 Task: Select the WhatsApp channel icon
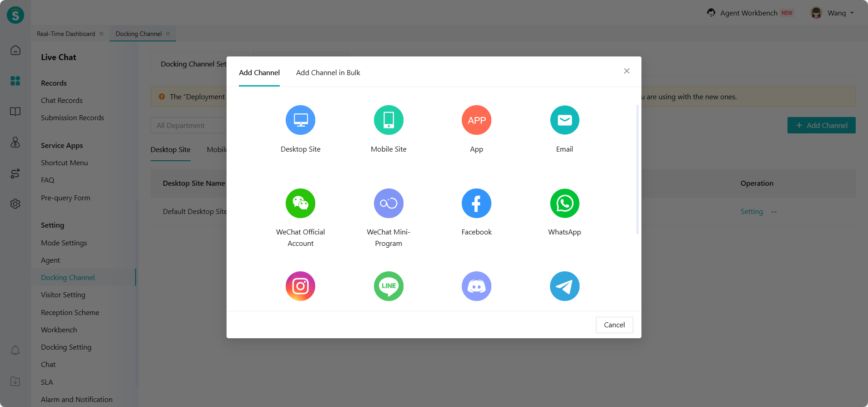[x=565, y=203]
